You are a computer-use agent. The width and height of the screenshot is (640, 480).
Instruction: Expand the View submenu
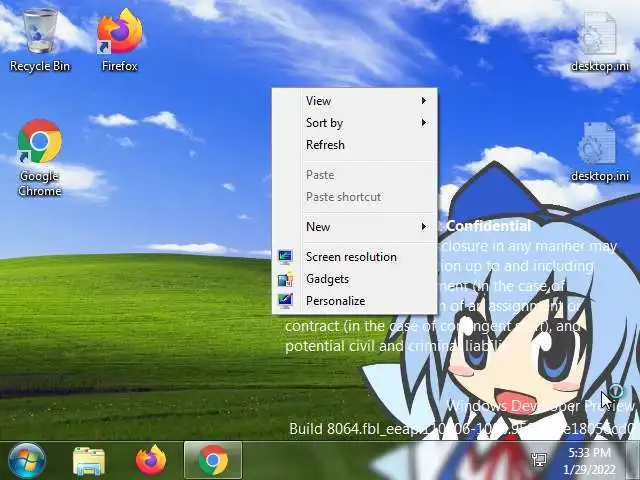click(x=355, y=101)
